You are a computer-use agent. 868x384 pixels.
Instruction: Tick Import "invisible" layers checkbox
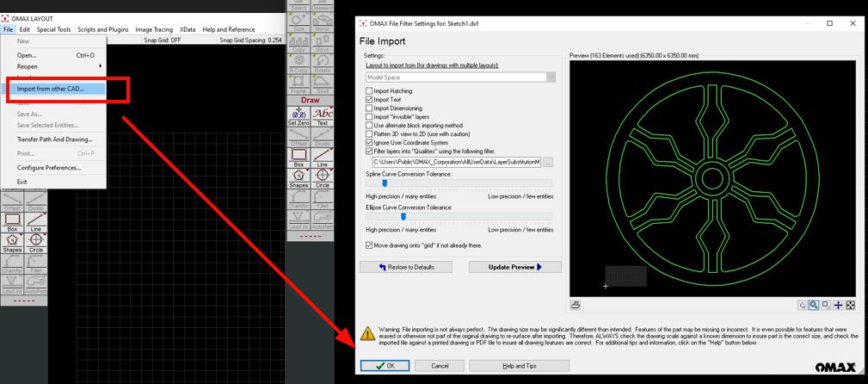pos(369,117)
